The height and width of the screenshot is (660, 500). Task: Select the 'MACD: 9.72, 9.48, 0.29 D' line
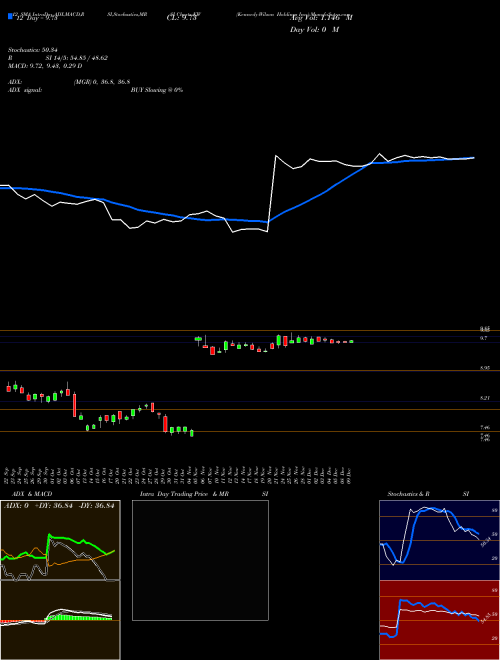pos(45,66)
